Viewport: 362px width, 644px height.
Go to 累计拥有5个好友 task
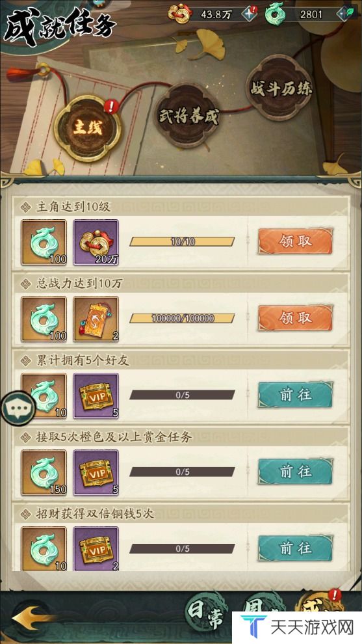tap(295, 395)
